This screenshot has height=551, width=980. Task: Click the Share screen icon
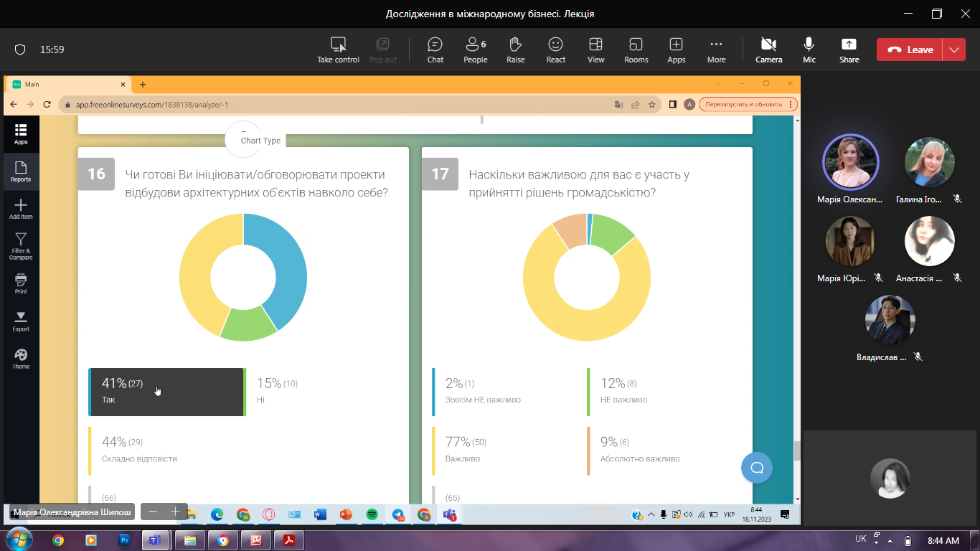point(849,50)
